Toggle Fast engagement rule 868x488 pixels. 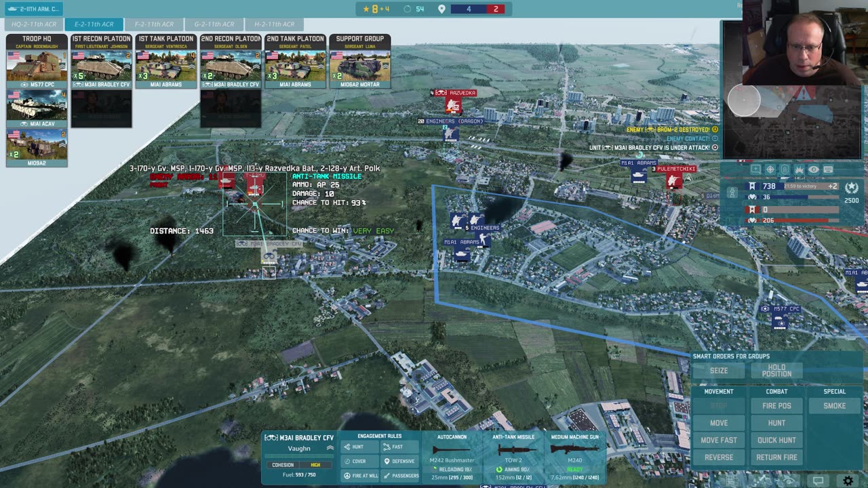coord(399,447)
